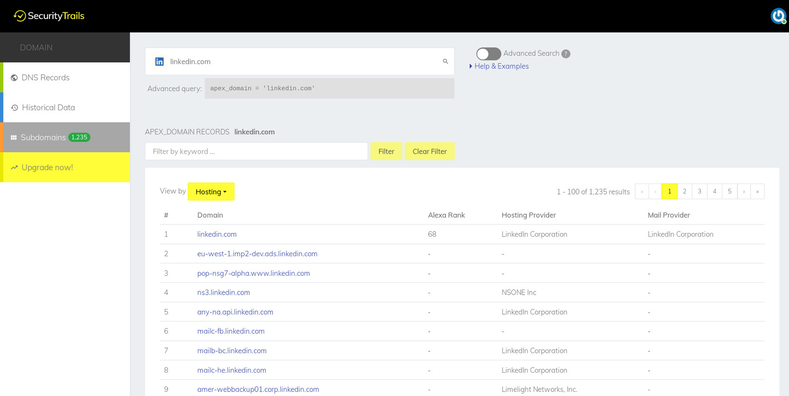This screenshot has width=789, height=396.
Task: Click the SecurityTrails logo
Action: coord(49,16)
